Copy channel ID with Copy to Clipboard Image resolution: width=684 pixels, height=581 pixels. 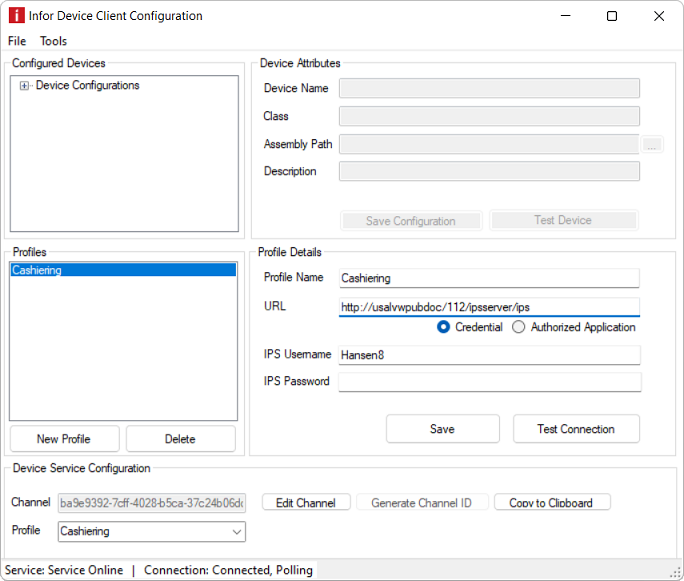551,503
